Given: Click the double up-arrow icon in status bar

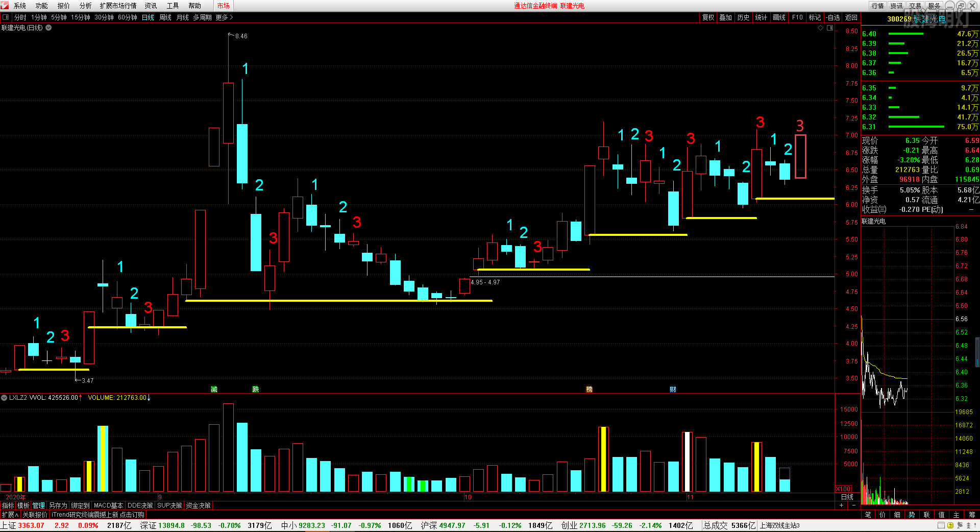Looking at the screenshot, I should pos(968,525).
